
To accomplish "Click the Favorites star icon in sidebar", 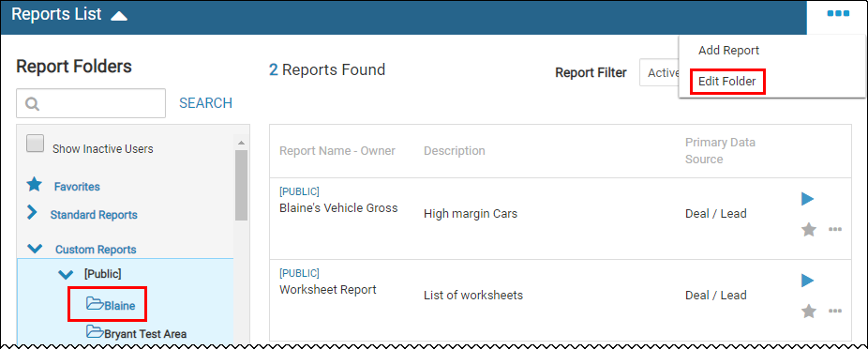I will point(35,185).
